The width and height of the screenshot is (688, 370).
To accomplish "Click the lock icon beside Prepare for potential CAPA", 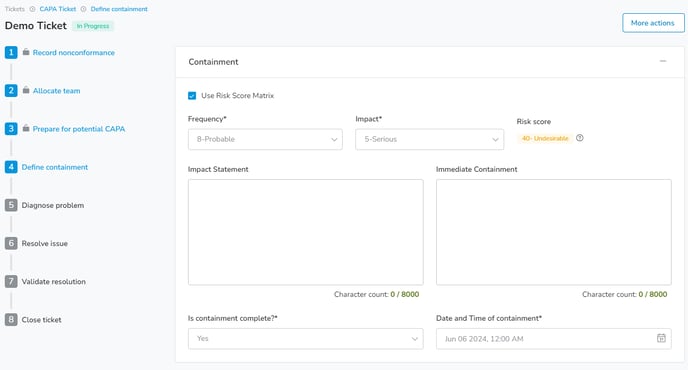I will (26, 129).
